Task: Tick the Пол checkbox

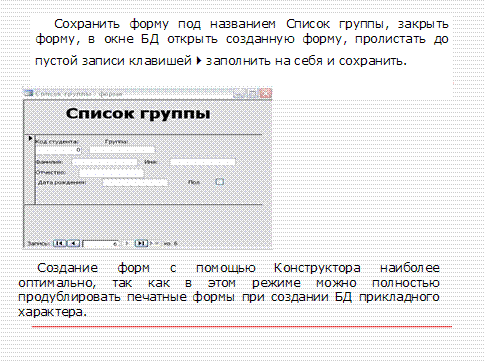Action: (219, 182)
